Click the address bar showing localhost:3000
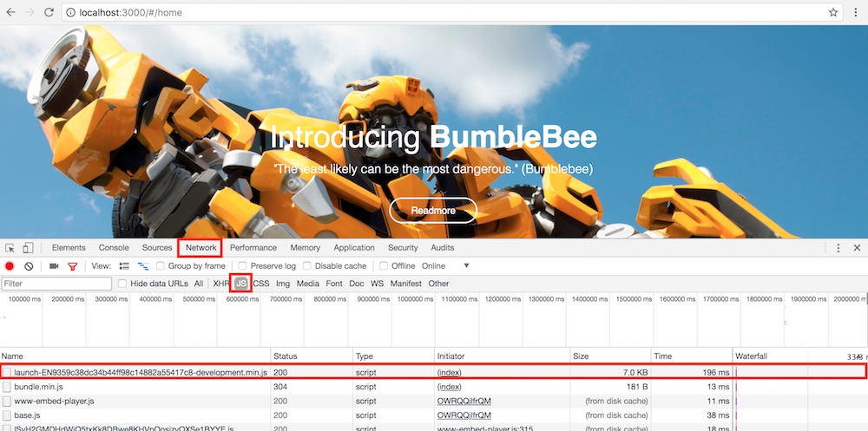868x431 pixels. [x=451, y=12]
